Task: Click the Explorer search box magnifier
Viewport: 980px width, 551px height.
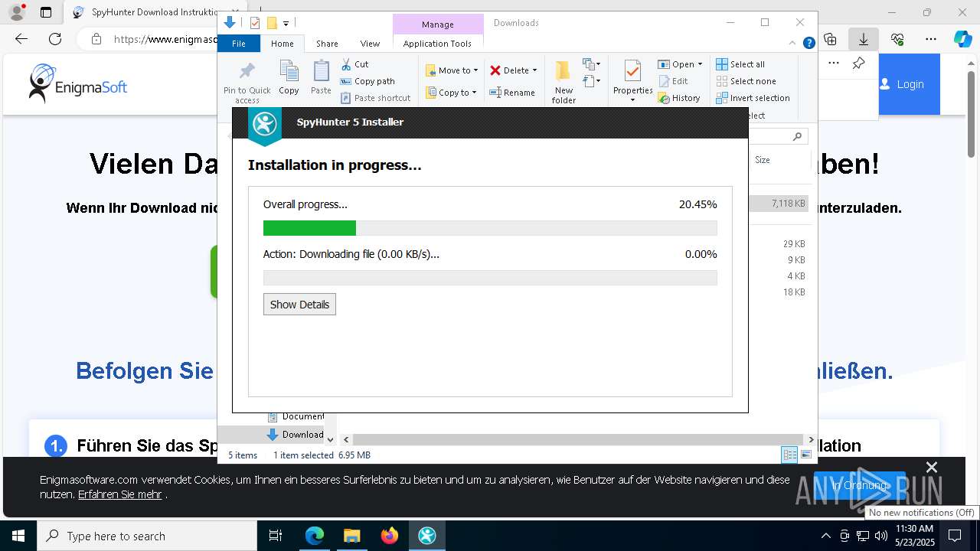Action: click(797, 137)
